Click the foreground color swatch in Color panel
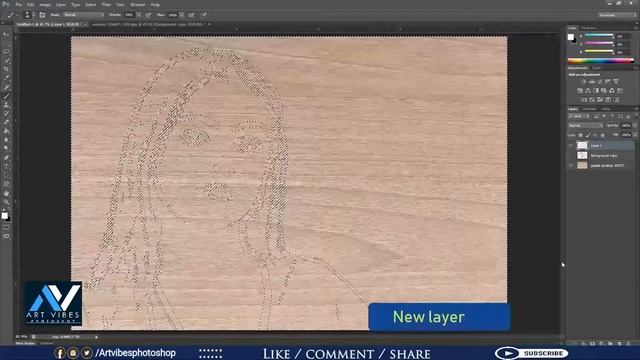This screenshot has width=640, height=360. (x=571, y=37)
